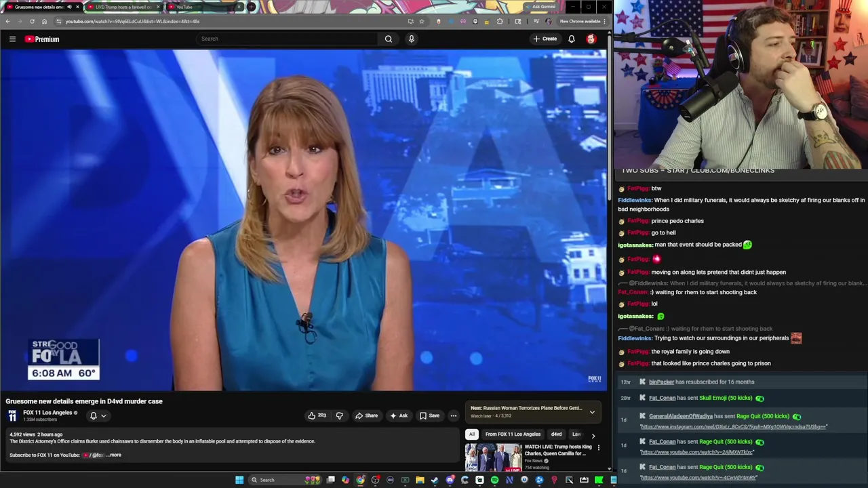This screenshot has width=868, height=488.
Task: Open the instagram.com reel link in chat events
Action: pos(734,427)
